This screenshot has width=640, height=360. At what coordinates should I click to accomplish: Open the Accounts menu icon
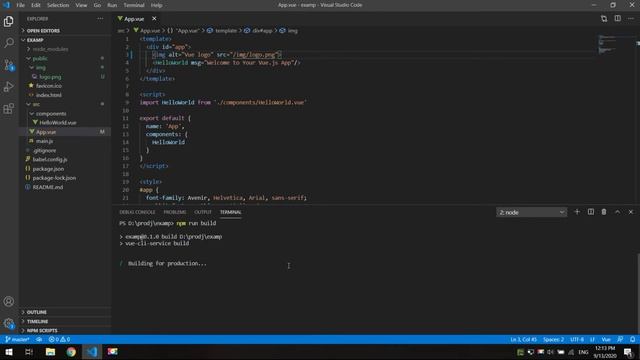pyautogui.click(x=9, y=302)
